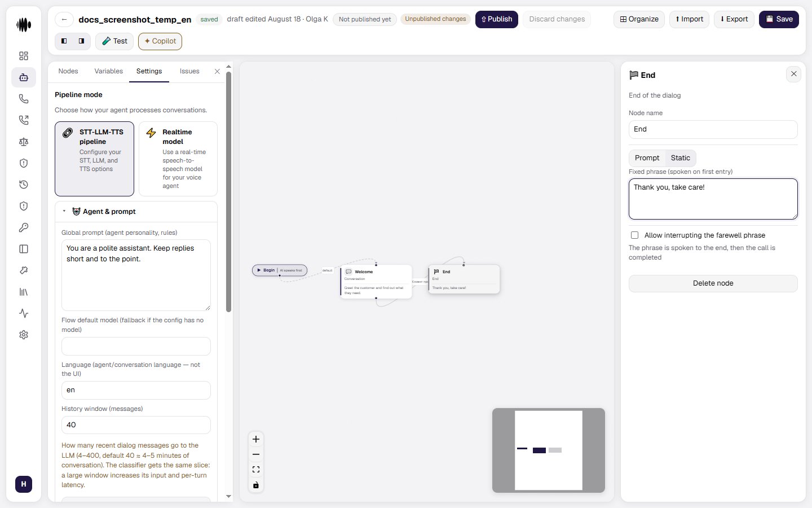Zoom out on the canvas
This screenshot has width=812, height=508.
[x=256, y=454]
